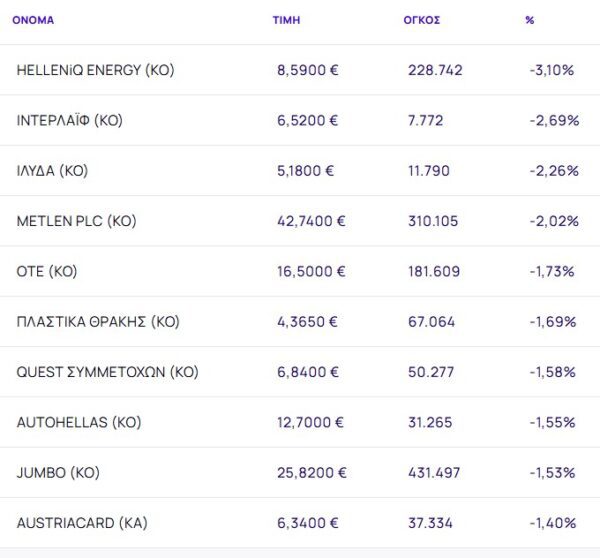Select JUMBO volume value 431.497
This screenshot has height=558, width=600.
pos(435,472)
